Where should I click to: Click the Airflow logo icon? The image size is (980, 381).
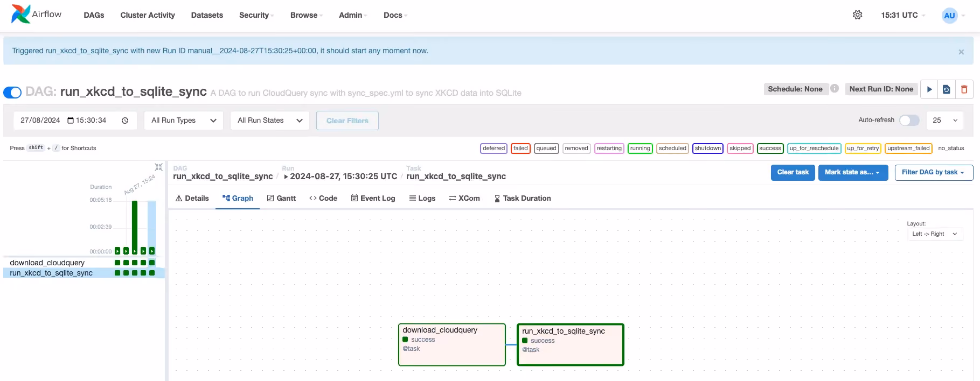tap(21, 14)
